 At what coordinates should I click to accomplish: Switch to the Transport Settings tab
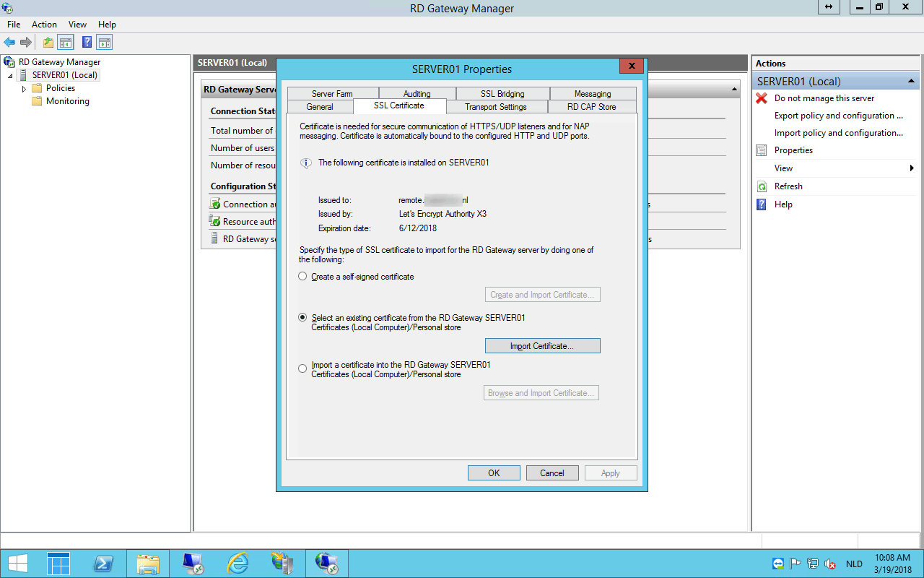496,107
